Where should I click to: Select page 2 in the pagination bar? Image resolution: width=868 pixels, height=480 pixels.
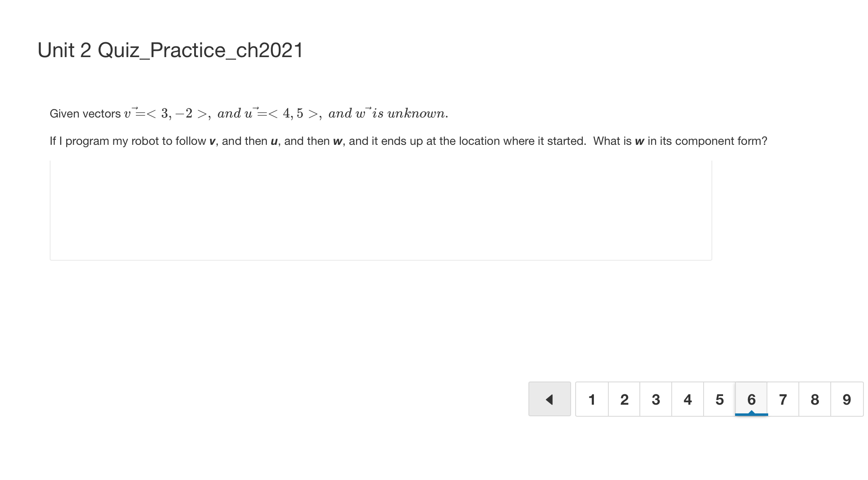624,399
